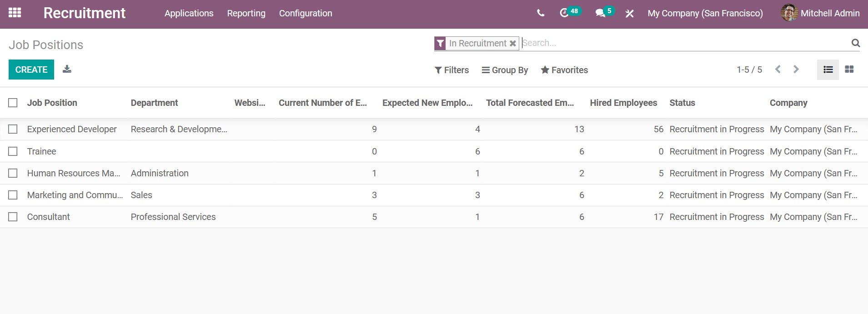Open the conversations chat icon
This screenshot has width=868, height=314.
600,13
